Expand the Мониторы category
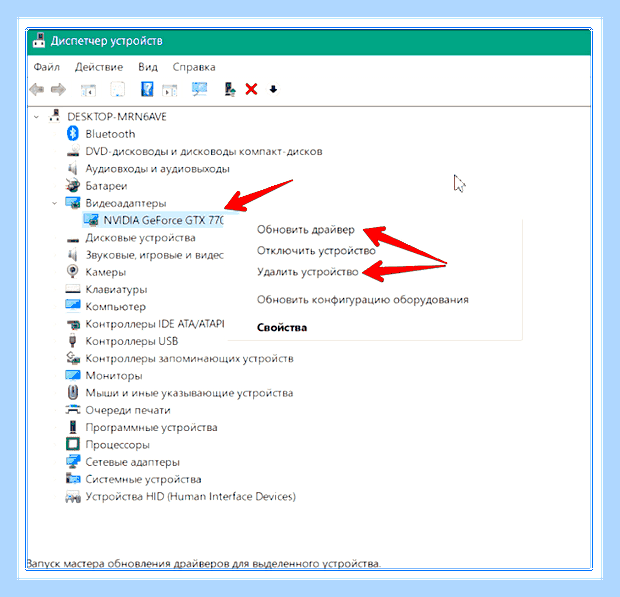Screen dimensions: 620x597 coord(55,376)
